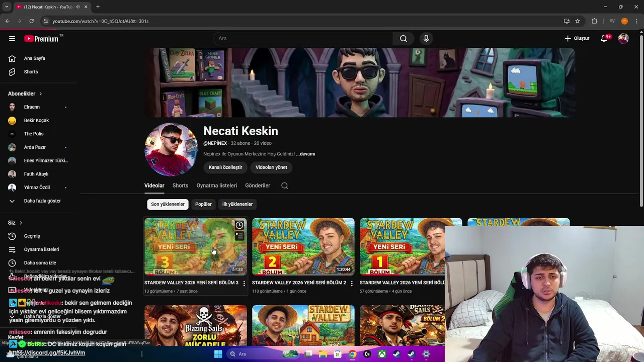Screen dimensions: 644x362
Task: Open Arda Pazır subscription channel
Action: click(35, 147)
